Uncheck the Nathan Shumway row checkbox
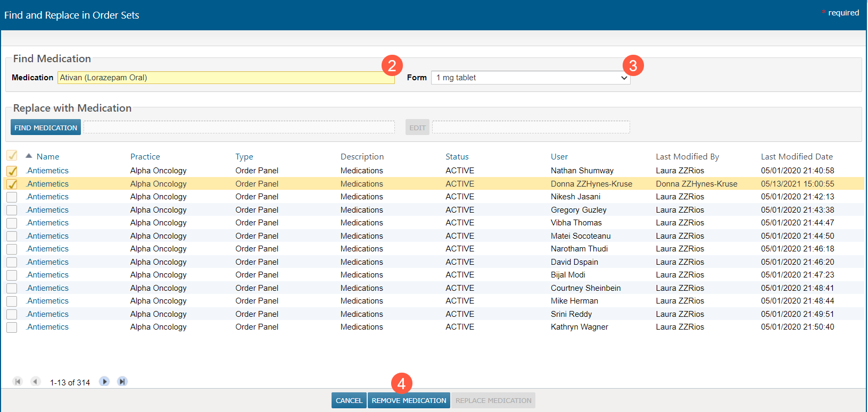 pos(12,171)
